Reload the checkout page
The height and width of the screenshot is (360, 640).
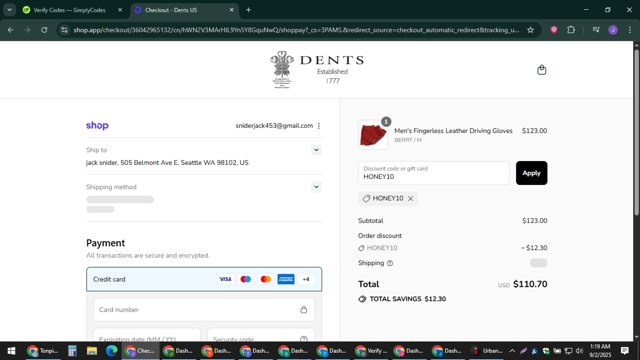pos(44,30)
